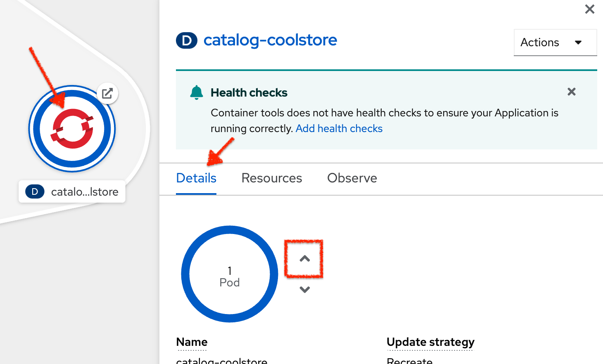Open URL via external-link decorator icon
This screenshot has width=603, height=364.
coord(107,94)
